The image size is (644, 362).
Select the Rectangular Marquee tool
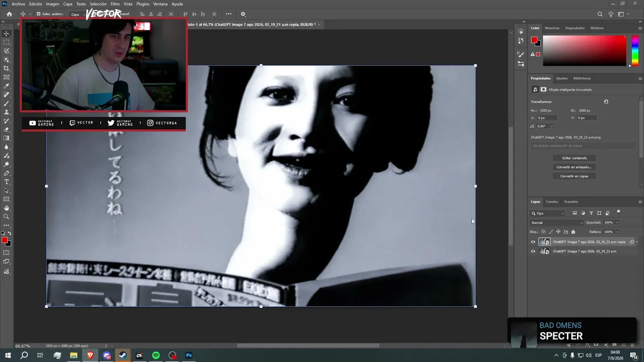(7, 42)
